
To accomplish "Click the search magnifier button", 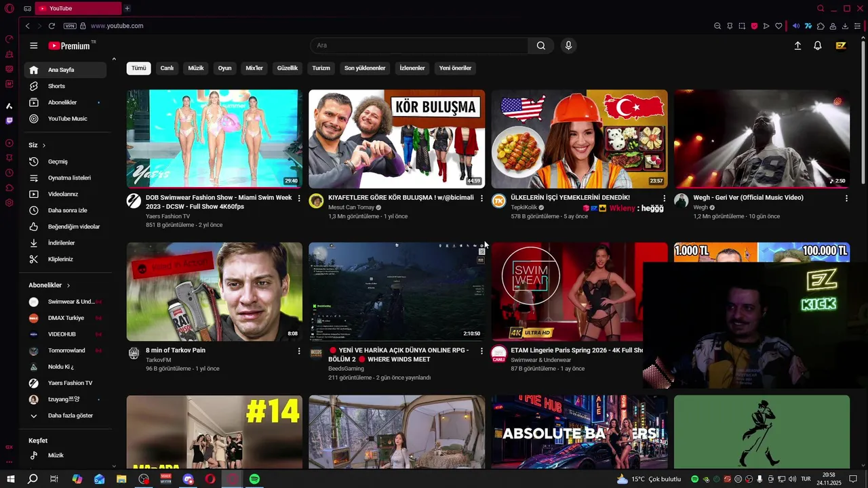I will [x=540, y=45].
